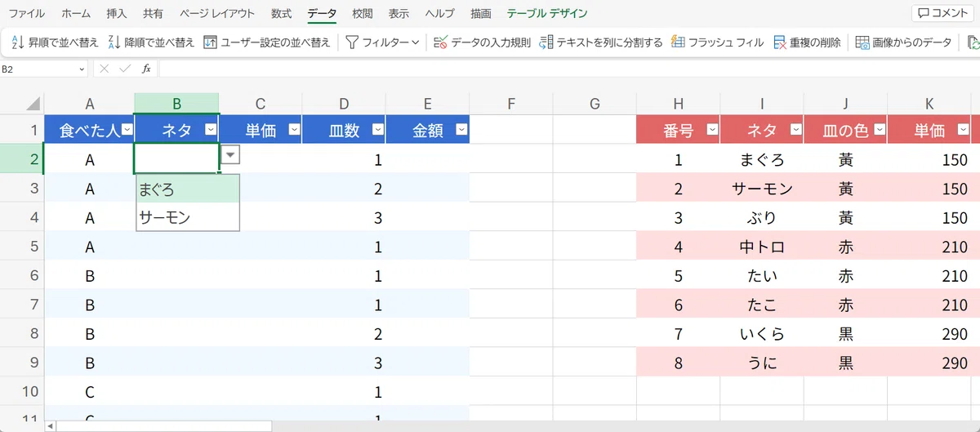Open filter dropdown on blue 単価 header
Image resolution: width=980 pixels, height=432 pixels.
[x=294, y=129]
